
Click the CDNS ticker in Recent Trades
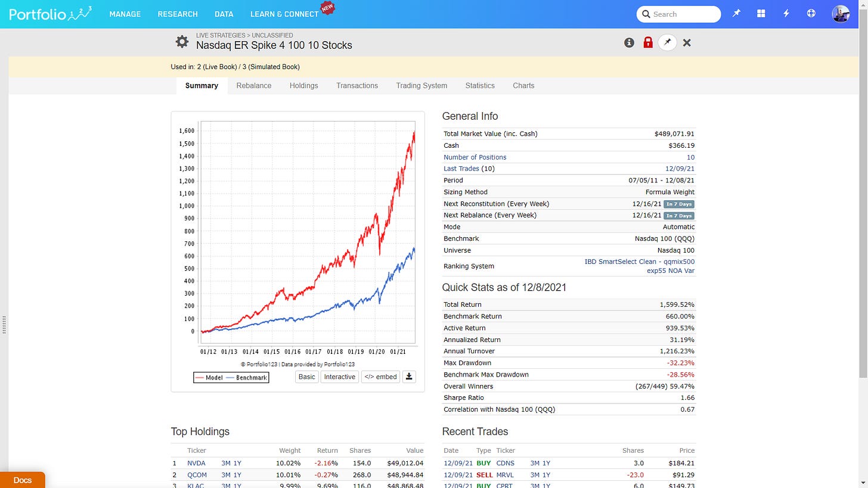click(506, 463)
